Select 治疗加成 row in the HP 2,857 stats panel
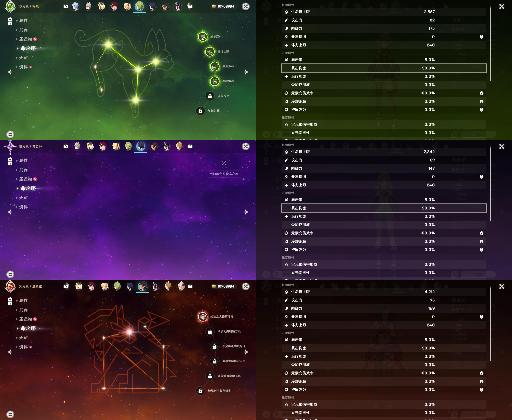512x420 pixels. click(384, 76)
